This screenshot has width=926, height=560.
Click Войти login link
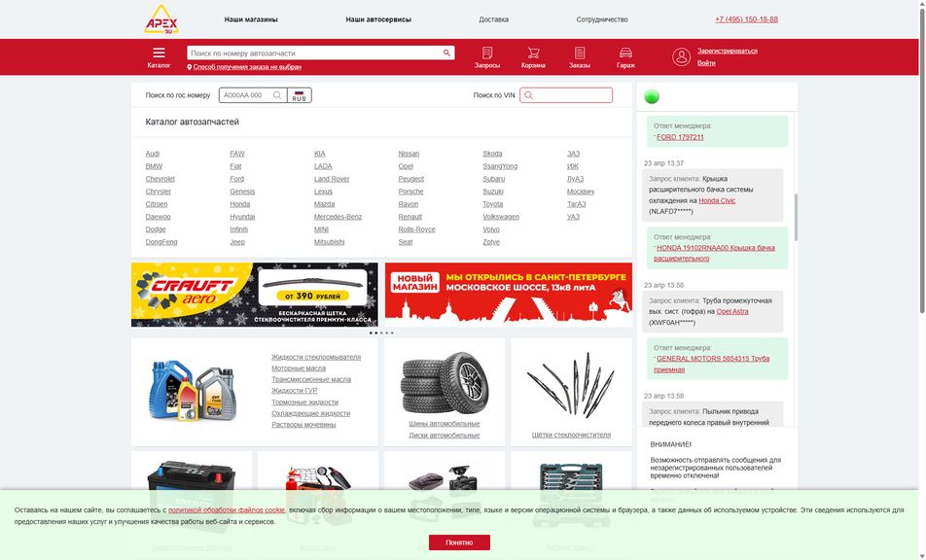(x=706, y=63)
